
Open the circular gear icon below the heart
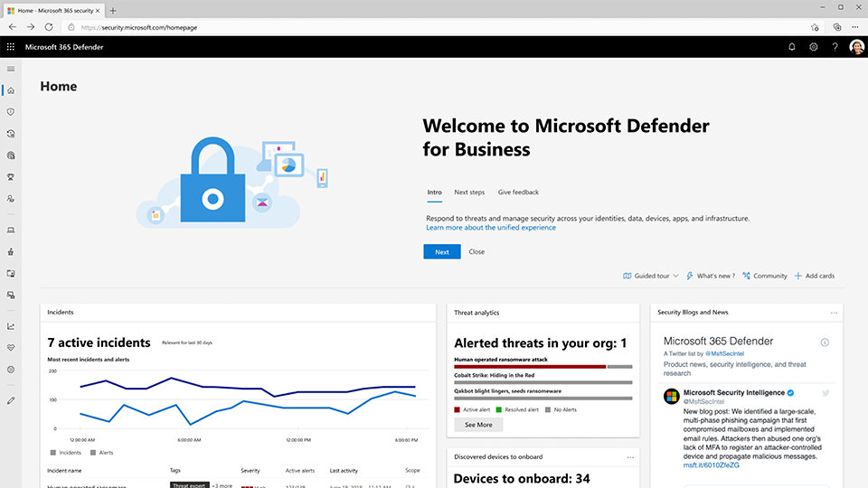click(11, 370)
